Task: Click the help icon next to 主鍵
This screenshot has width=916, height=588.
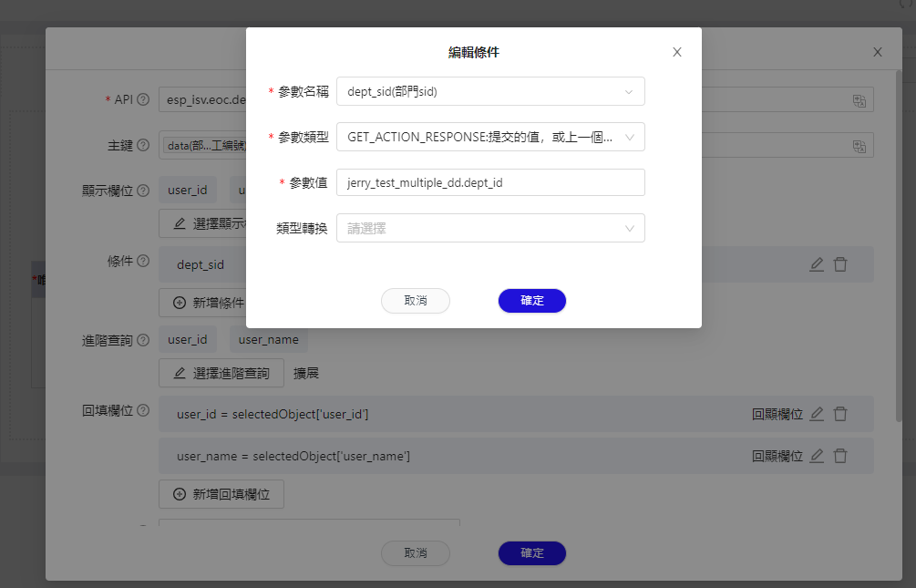Action: (143, 145)
